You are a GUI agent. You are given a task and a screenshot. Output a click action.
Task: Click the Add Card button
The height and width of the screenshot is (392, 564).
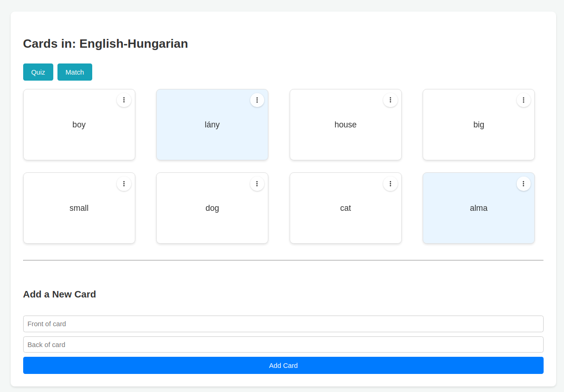(283, 365)
